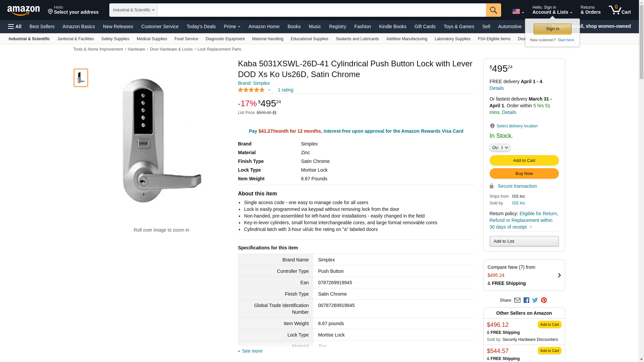This screenshot has height=362, width=644.
Task: Click the list price info icon
Action: coord(274,113)
